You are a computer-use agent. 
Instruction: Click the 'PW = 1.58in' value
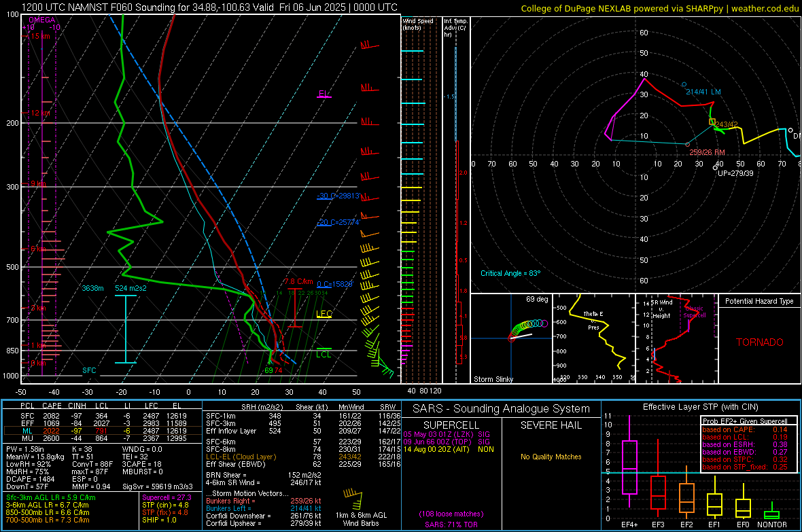tap(25, 450)
